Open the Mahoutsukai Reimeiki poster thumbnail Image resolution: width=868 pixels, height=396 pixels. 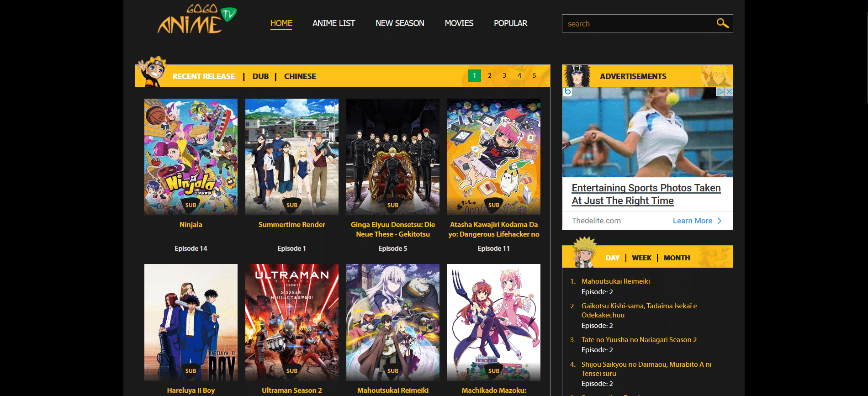393,322
